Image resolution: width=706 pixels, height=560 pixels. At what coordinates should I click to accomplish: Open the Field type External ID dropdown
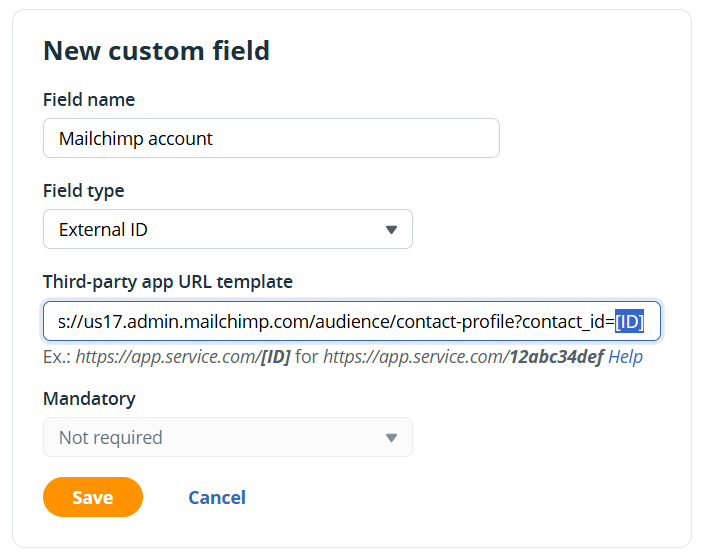click(228, 229)
